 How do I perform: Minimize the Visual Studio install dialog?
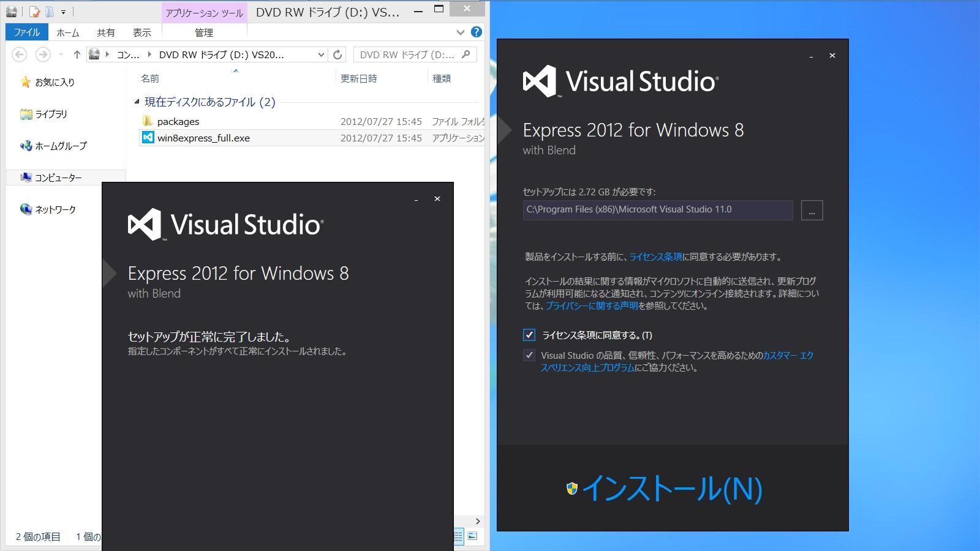click(x=812, y=56)
